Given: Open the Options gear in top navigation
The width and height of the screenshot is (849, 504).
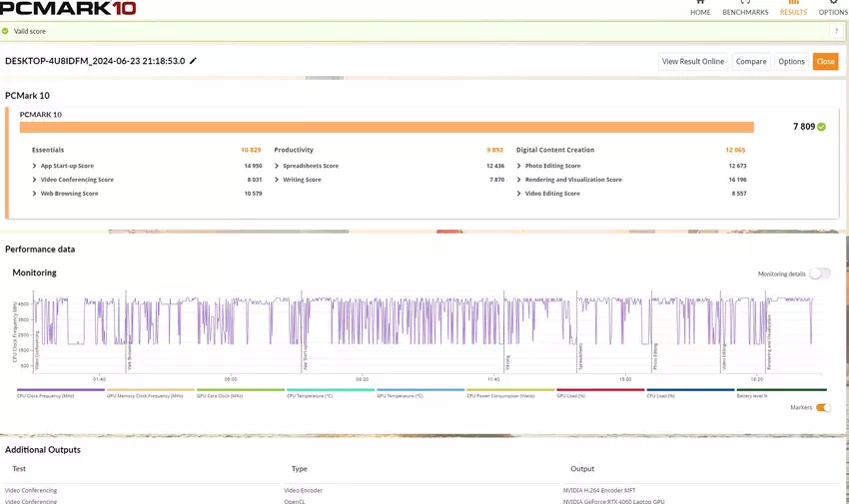Looking at the screenshot, I should pyautogui.click(x=832, y=8).
